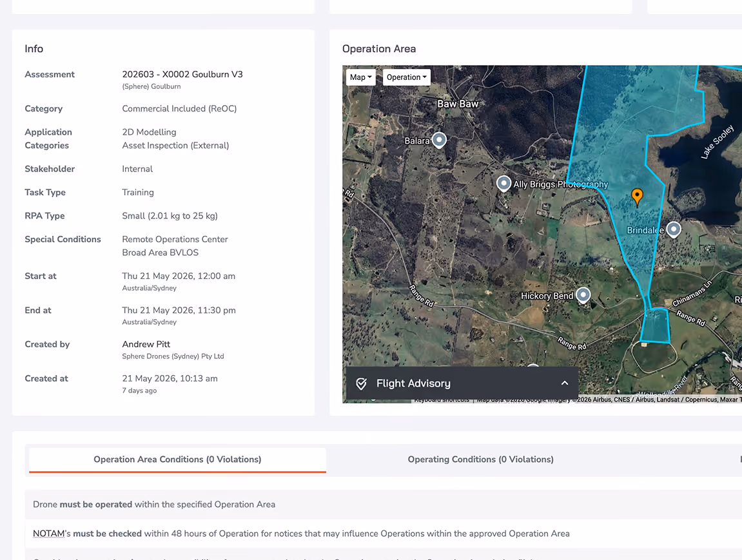The image size is (742, 560).
Task: Click the Flight Advisory title bar
Action: click(x=462, y=383)
